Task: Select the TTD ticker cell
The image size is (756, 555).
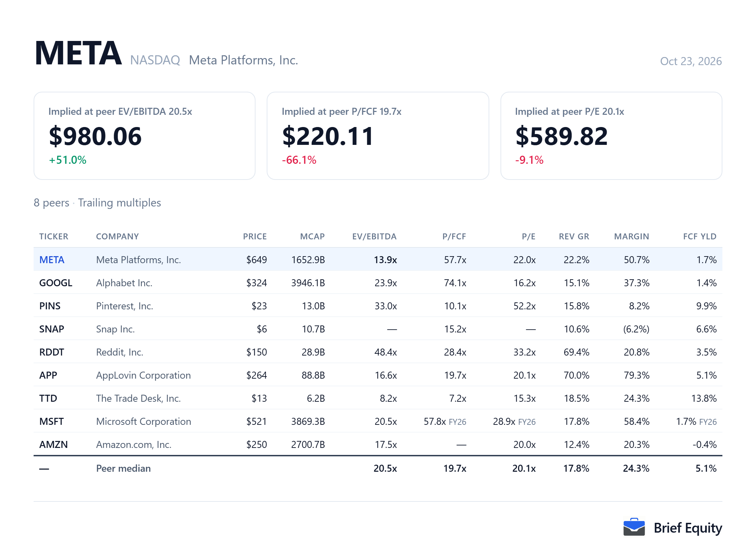Action: click(48, 398)
